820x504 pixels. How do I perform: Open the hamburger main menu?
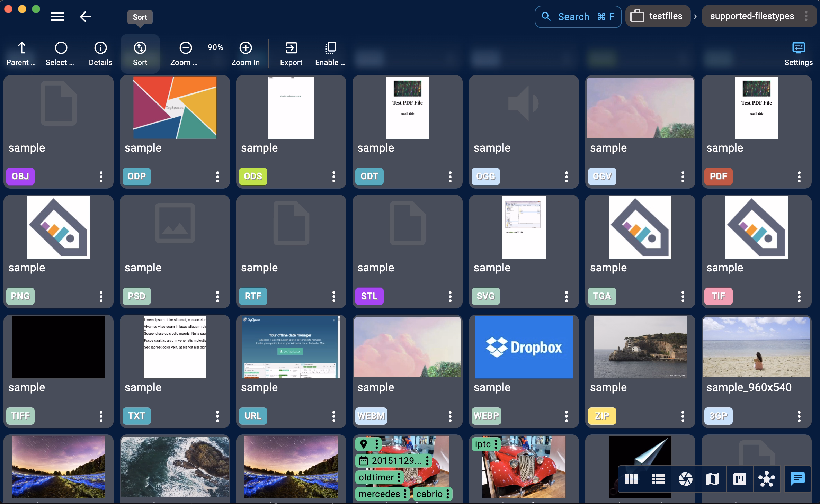tap(57, 17)
